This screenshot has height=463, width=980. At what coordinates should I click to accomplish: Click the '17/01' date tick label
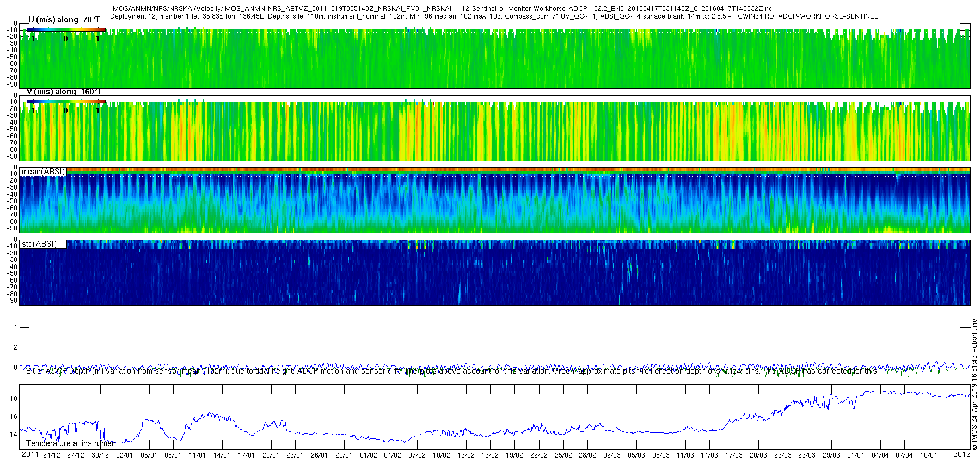pyautogui.click(x=247, y=455)
